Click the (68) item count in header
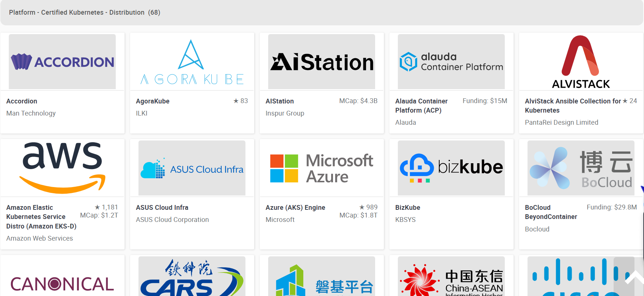The image size is (644, 296). click(154, 12)
